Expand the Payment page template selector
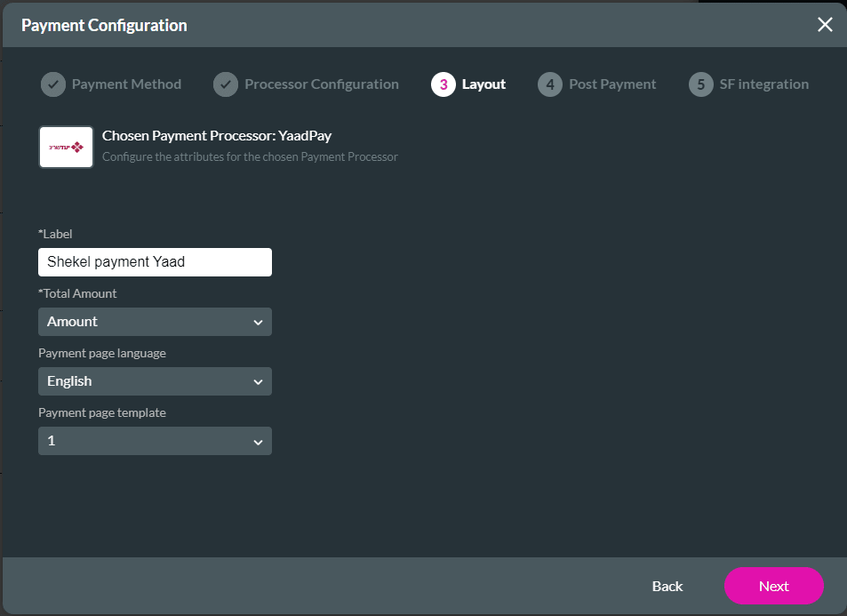847x616 pixels. tap(155, 441)
